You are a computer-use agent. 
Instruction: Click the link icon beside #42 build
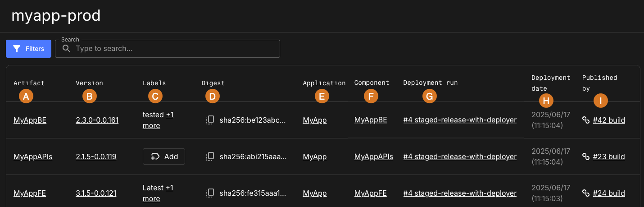(586, 120)
